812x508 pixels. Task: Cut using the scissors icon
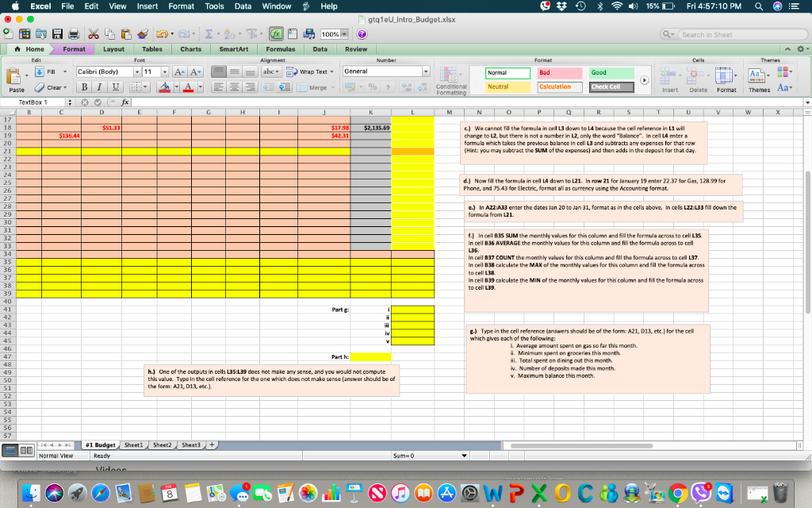coord(93,35)
